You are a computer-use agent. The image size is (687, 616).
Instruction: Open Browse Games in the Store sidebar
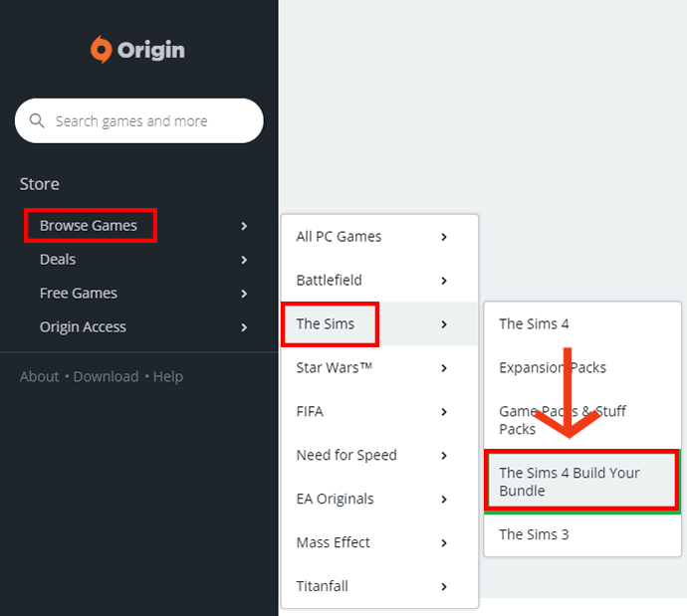click(89, 226)
